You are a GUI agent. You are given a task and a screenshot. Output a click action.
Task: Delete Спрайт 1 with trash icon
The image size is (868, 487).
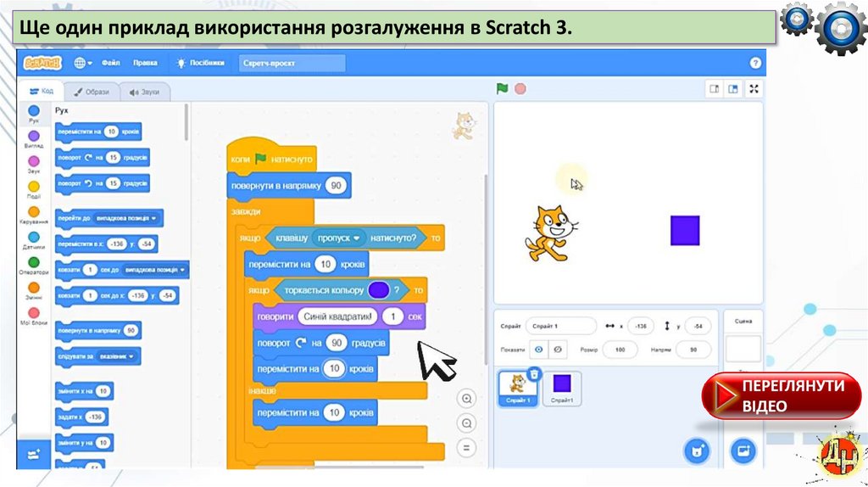pyautogui.click(x=534, y=374)
